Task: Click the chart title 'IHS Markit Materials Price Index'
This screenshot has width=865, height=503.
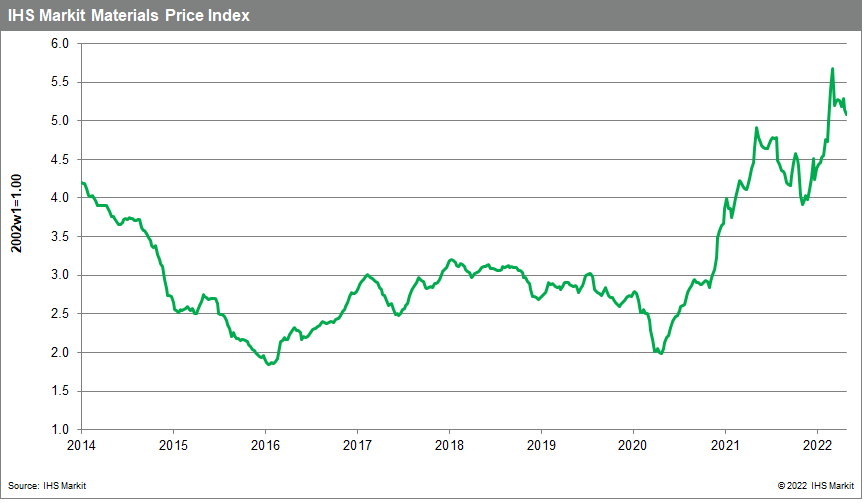Action: point(129,16)
